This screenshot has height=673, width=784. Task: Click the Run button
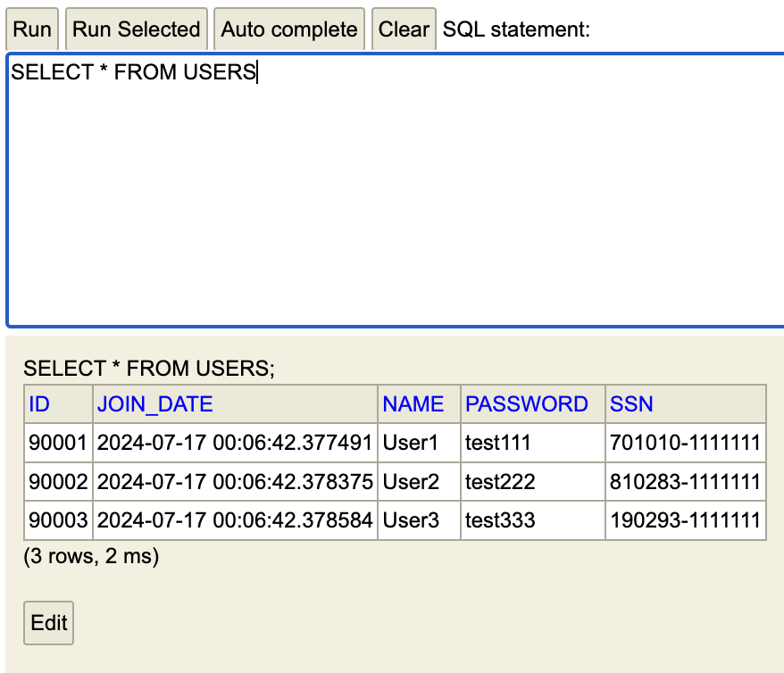pos(32,29)
